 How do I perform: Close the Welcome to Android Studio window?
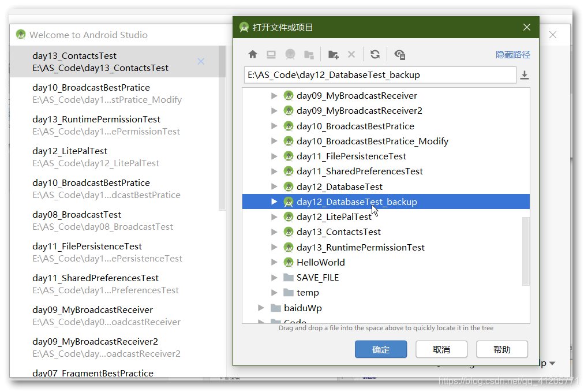pyautogui.click(x=553, y=35)
